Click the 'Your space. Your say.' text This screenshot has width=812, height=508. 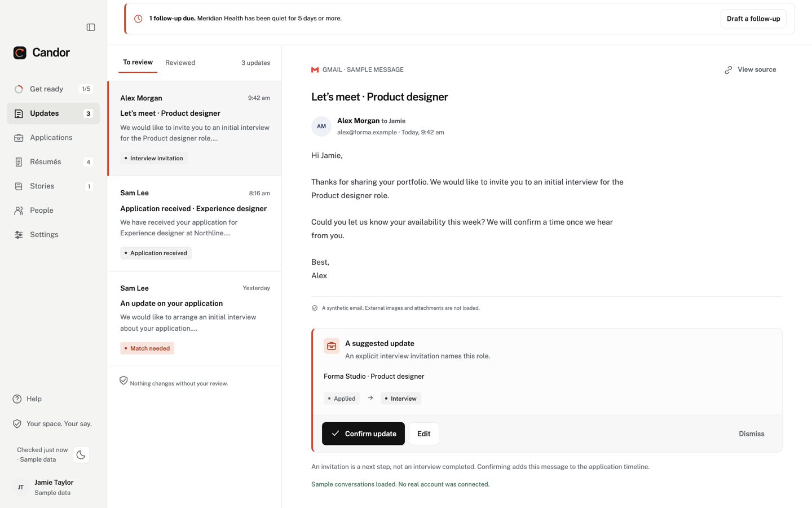[x=59, y=424]
